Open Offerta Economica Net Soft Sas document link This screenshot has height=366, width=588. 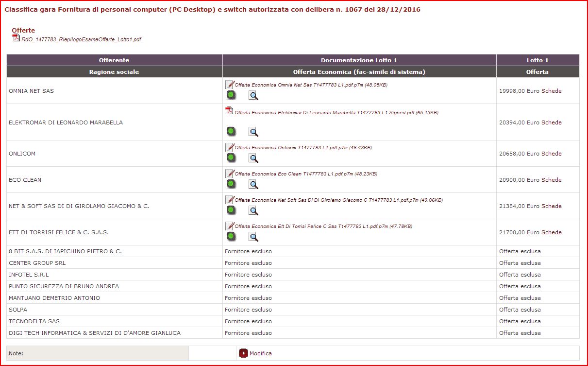339,200
